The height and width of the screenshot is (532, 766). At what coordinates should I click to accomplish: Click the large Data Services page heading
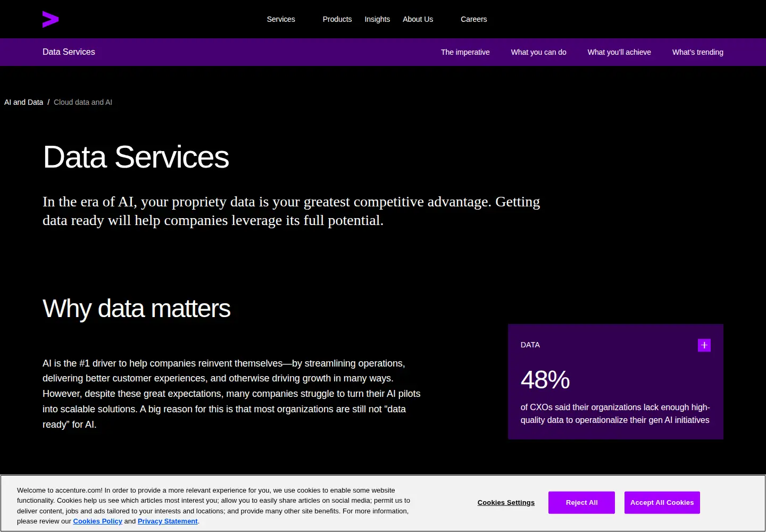136,157
